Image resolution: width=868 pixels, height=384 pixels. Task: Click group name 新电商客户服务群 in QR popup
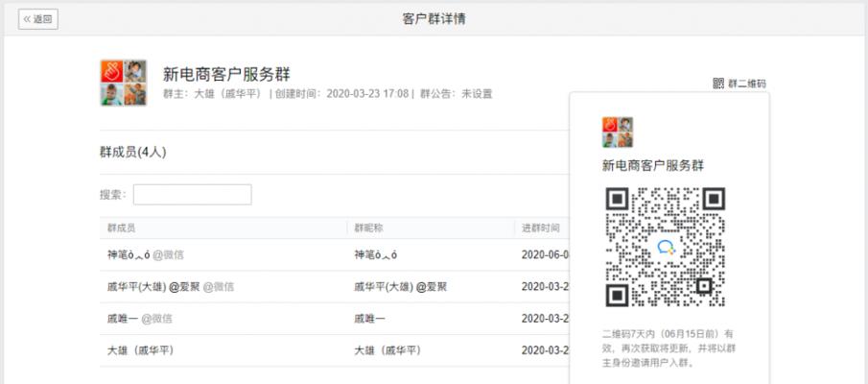point(653,166)
